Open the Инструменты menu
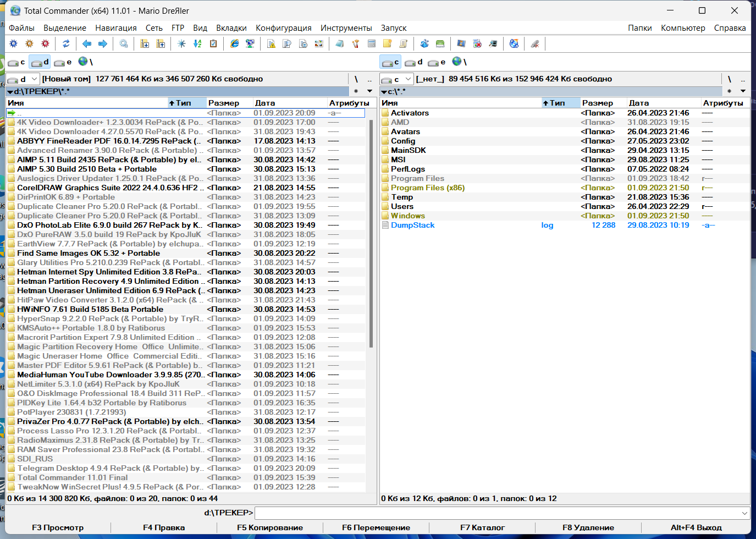Image resolution: width=756 pixels, height=539 pixels. 346,28
